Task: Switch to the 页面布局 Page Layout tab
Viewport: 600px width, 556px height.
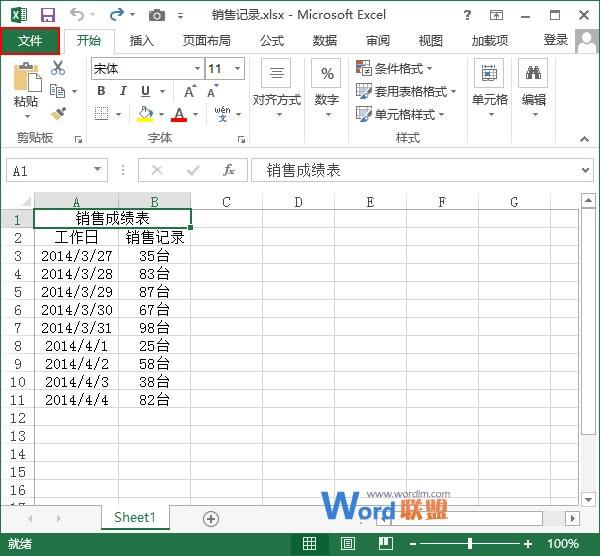Action: click(207, 41)
